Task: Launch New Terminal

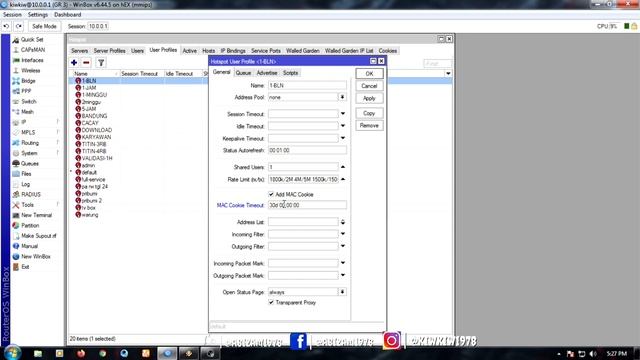Action: pos(36,215)
